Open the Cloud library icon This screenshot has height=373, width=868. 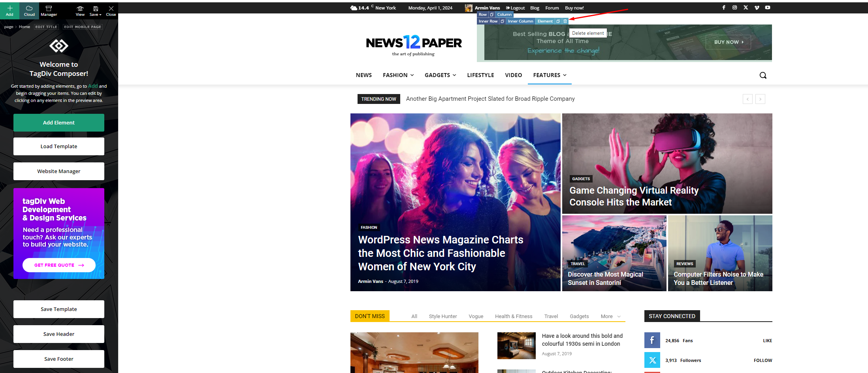29,8
